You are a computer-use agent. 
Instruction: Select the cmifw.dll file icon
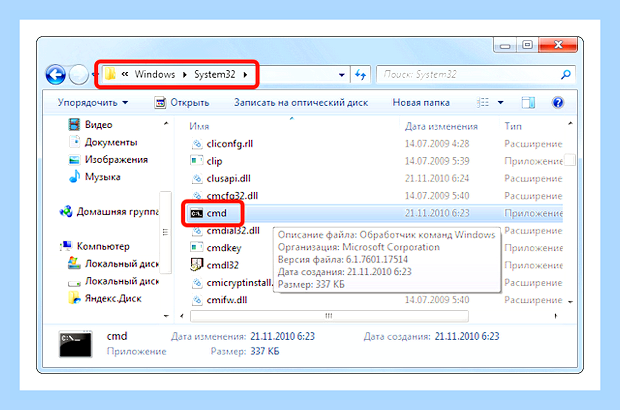click(x=197, y=300)
